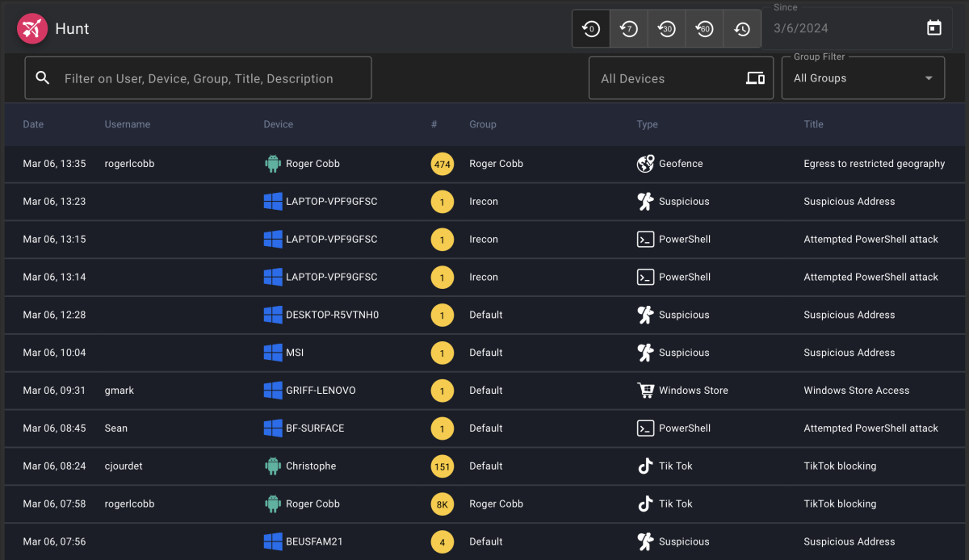Click Windows icon beside MSI

tap(273, 353)
